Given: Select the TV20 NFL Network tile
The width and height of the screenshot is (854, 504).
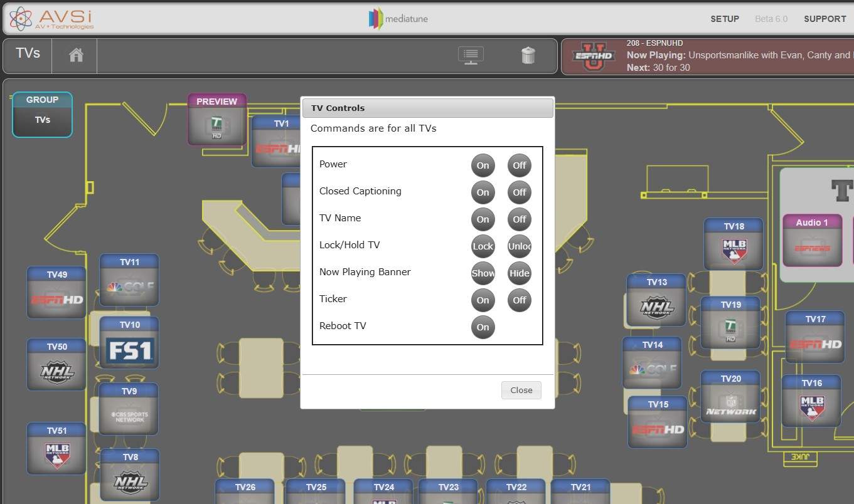Looking at the screenshot, I should coord(730,397).
